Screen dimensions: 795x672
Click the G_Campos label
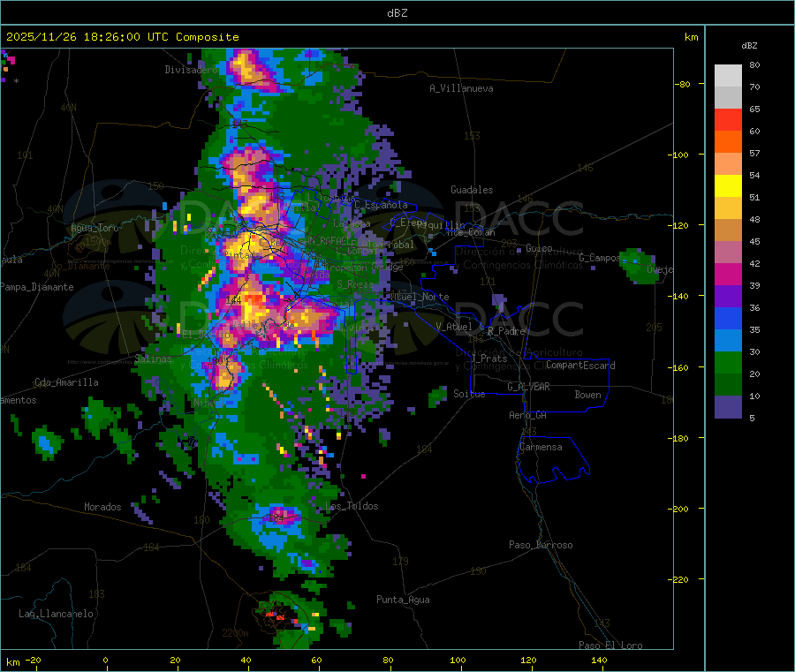600,258
